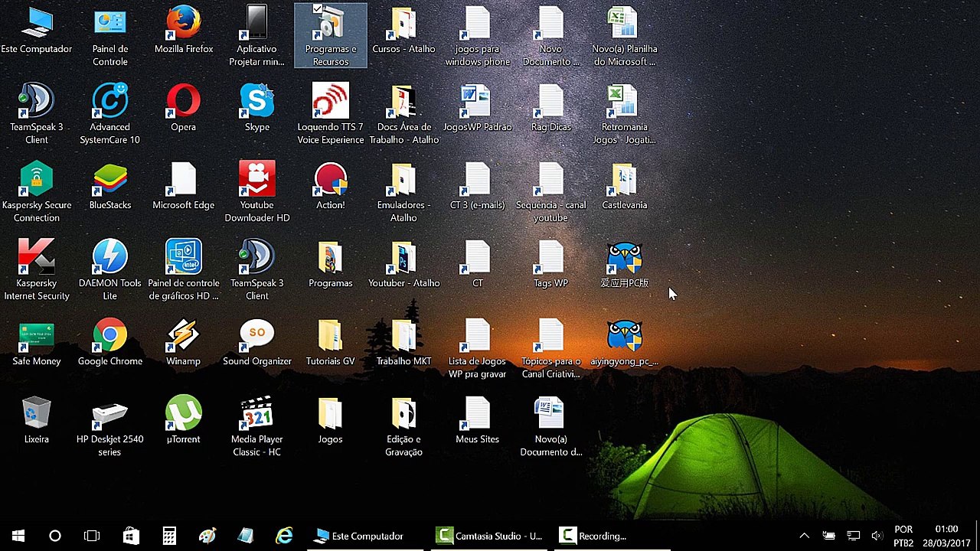Open Docs Área de Trabalho shortcut folder

pos(403,114)
